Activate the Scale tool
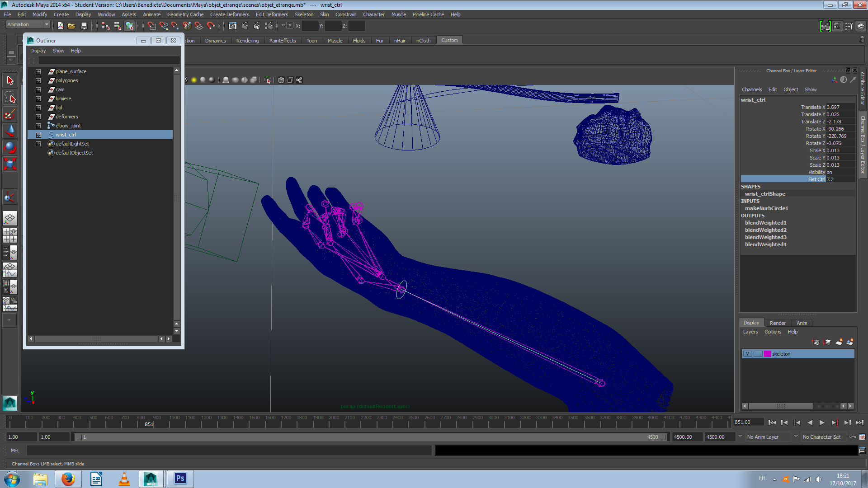 [10, 164]
